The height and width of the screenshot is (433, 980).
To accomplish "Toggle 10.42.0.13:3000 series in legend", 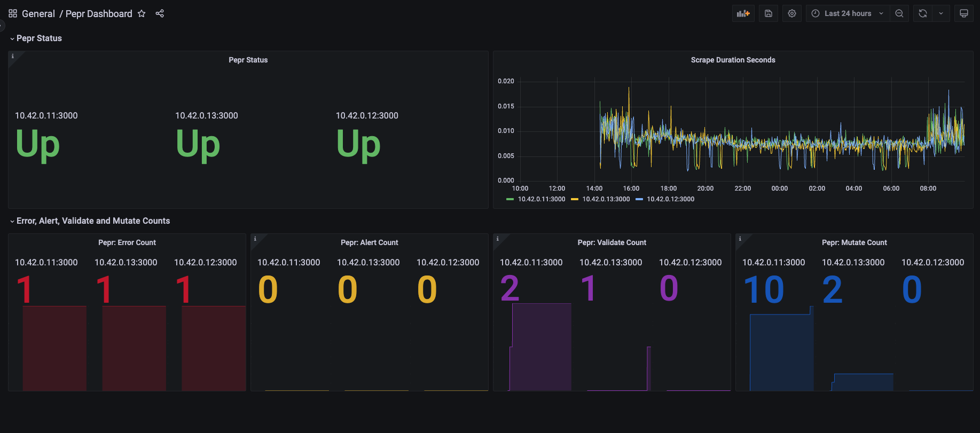I will pyautogui.click(x=606, y=199).
